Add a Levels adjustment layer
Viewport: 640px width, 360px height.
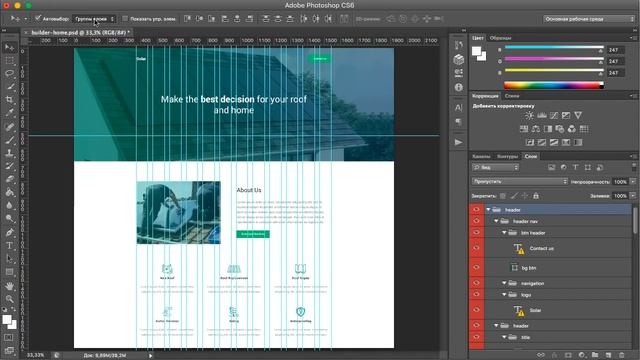[x=542, y=116]
